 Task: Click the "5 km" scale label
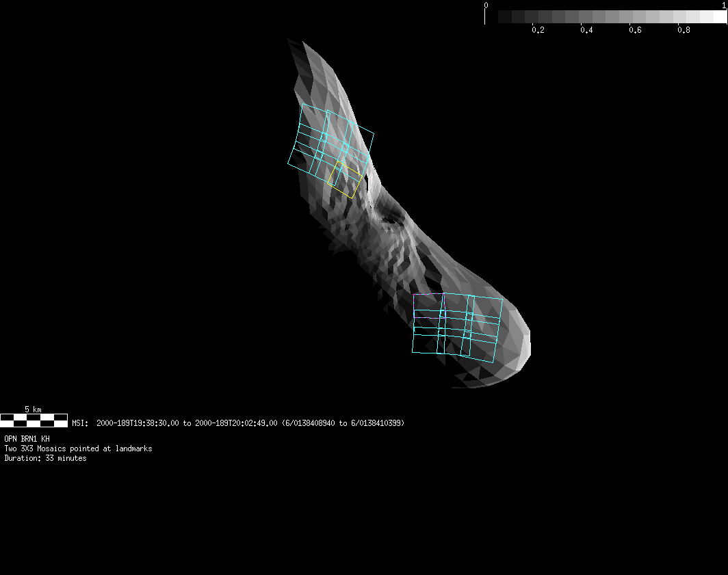pos(33,409)
